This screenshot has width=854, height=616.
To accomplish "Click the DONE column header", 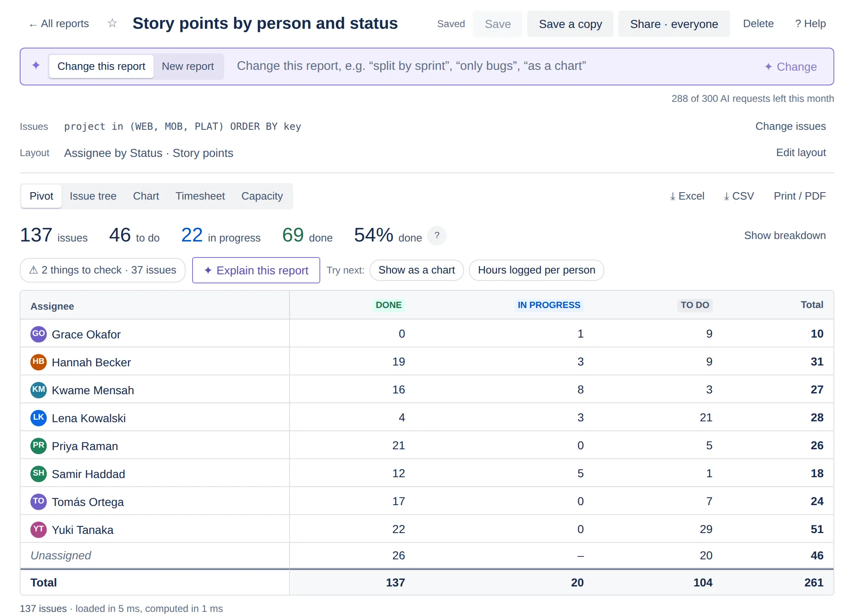I will tap(388, 305).
